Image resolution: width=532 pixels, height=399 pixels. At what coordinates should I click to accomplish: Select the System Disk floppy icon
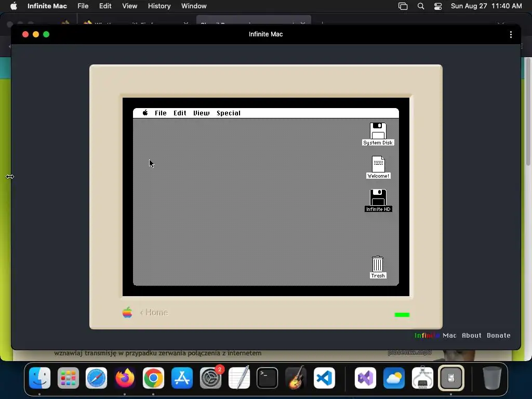coord(378,131)
